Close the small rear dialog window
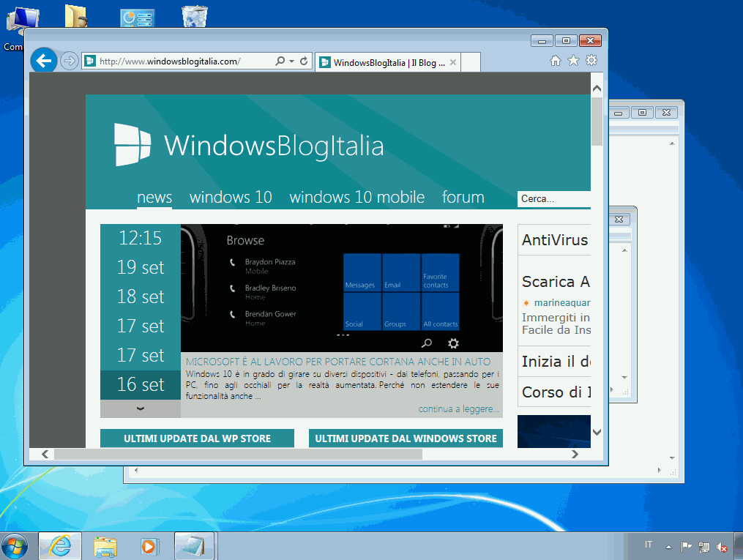This screenshot has height=560, width=743. (x=619, y=219)
